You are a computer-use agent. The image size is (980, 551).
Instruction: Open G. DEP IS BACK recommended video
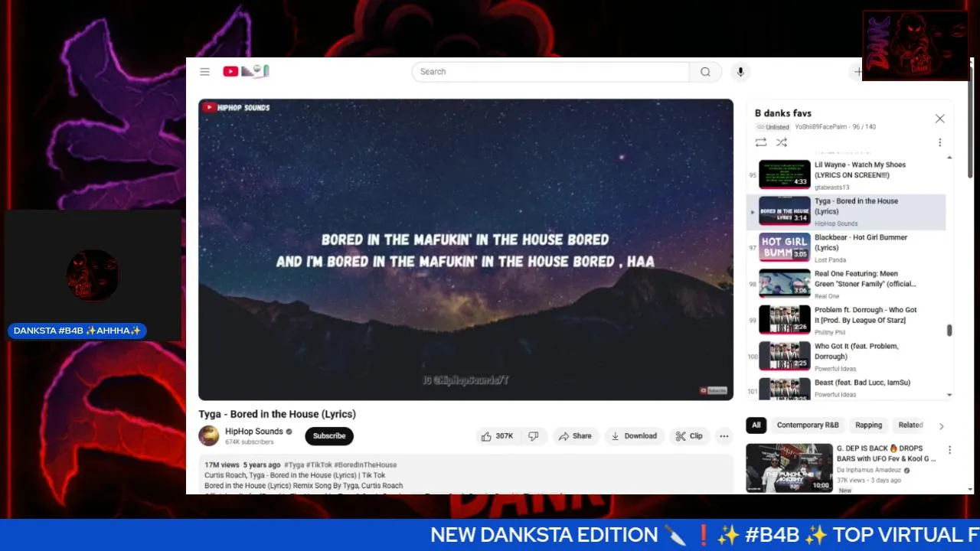click(789, 468)
